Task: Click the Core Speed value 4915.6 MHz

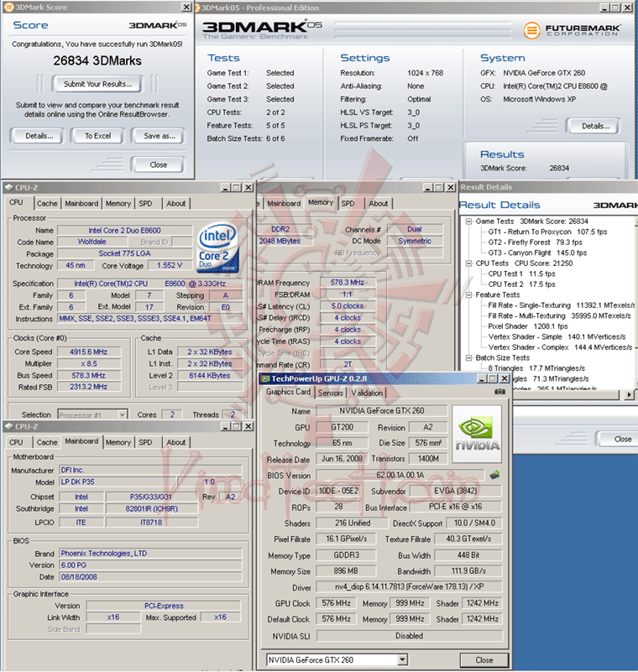Action: [x=89, y=352]
